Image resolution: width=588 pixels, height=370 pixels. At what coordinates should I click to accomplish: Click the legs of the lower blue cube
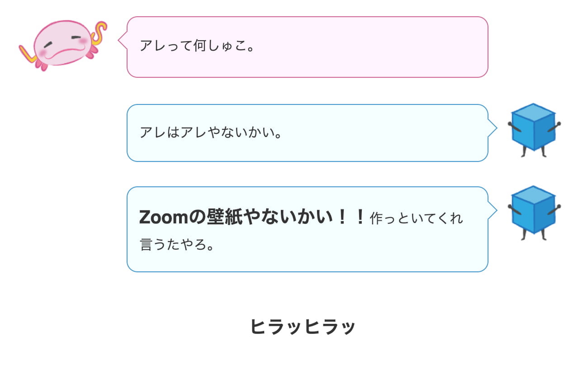pyautogui.click(x=534, y=234)
